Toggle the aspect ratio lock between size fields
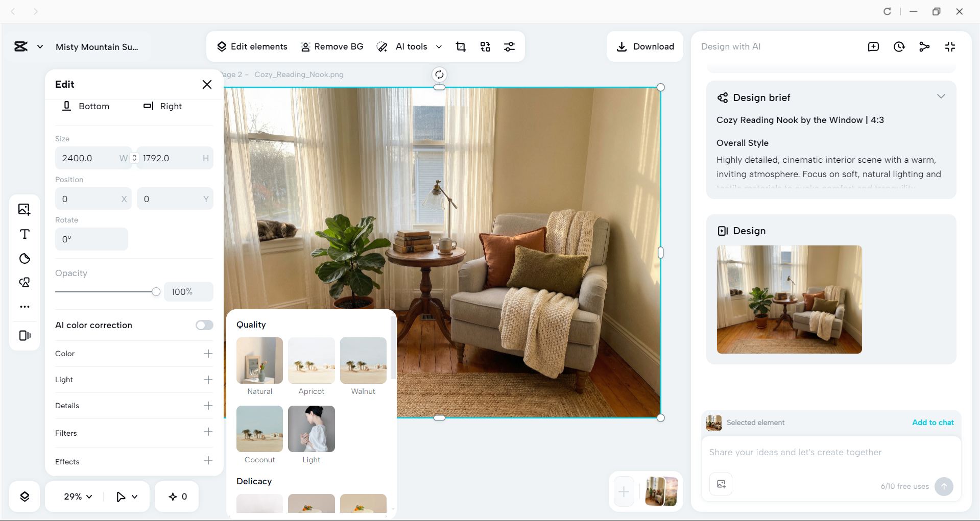This screenshot has height=521, width=980. pyautogui.click(x=134, y=158)
